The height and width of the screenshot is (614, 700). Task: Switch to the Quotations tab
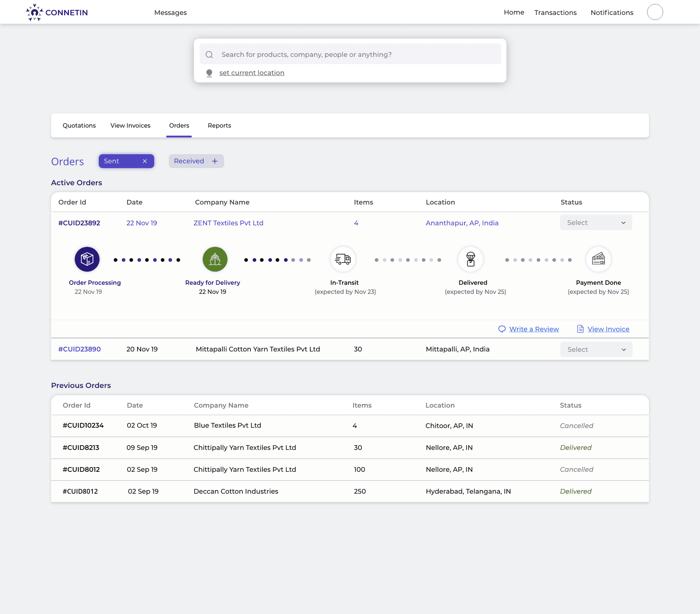click(79, 125)
